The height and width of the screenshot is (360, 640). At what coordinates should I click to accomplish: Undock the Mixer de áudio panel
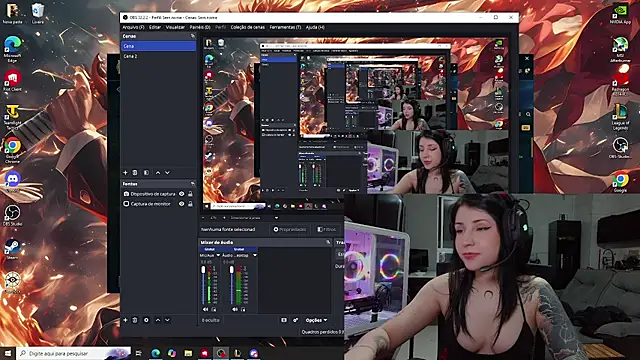328,242
